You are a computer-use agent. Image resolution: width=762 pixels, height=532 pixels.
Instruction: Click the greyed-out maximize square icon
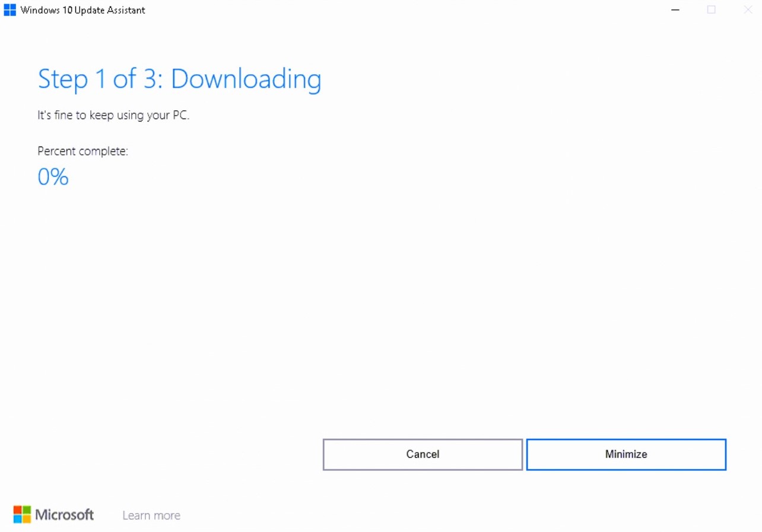coord(712,10)
